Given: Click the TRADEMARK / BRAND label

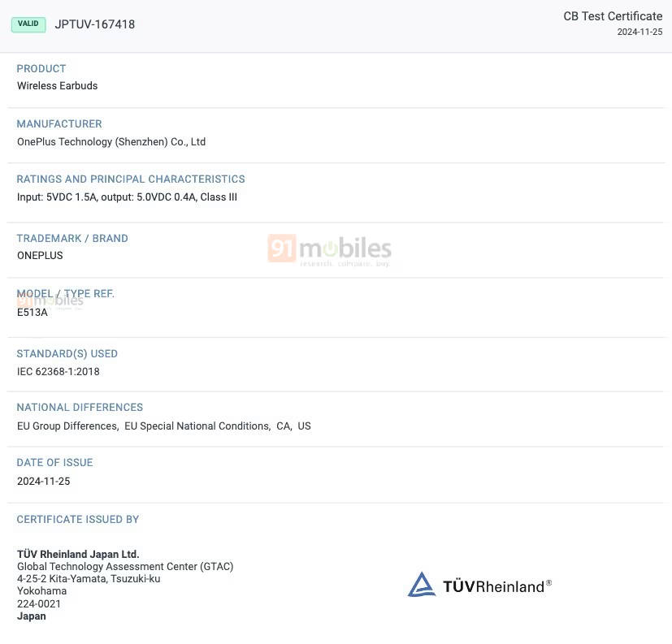Looking at the screenshot, I should (72, 238).
